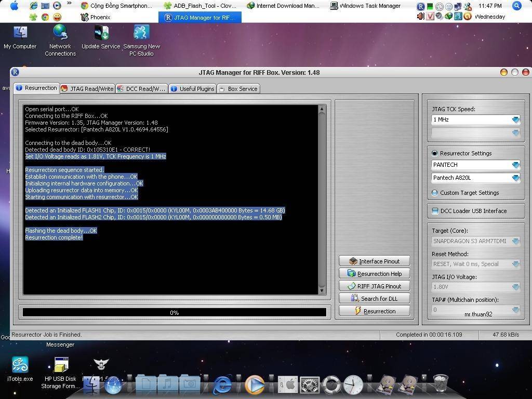
Task: Click the log scrollbar up arrow
Action: tap(322, 109)
